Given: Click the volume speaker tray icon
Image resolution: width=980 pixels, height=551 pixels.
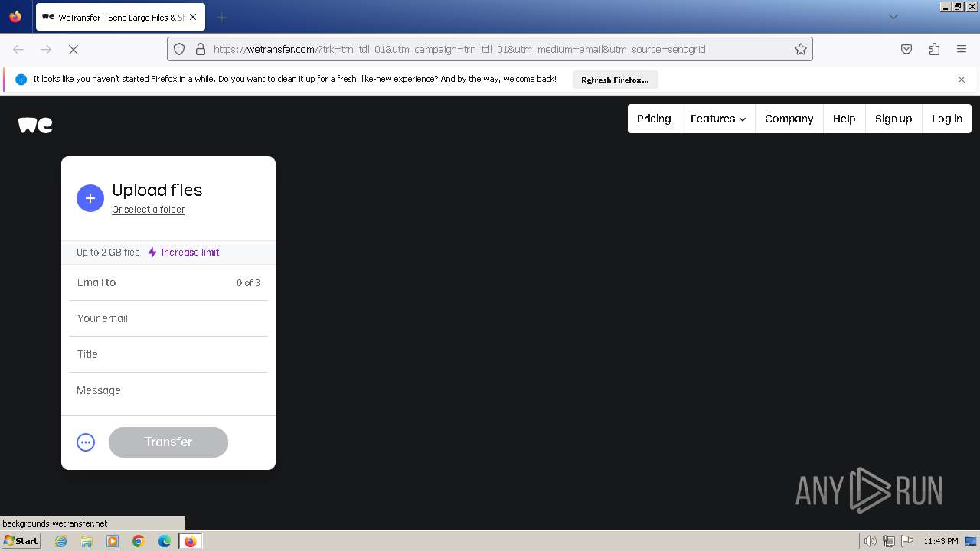Looking at the screenshot, I should coord(870,541).
